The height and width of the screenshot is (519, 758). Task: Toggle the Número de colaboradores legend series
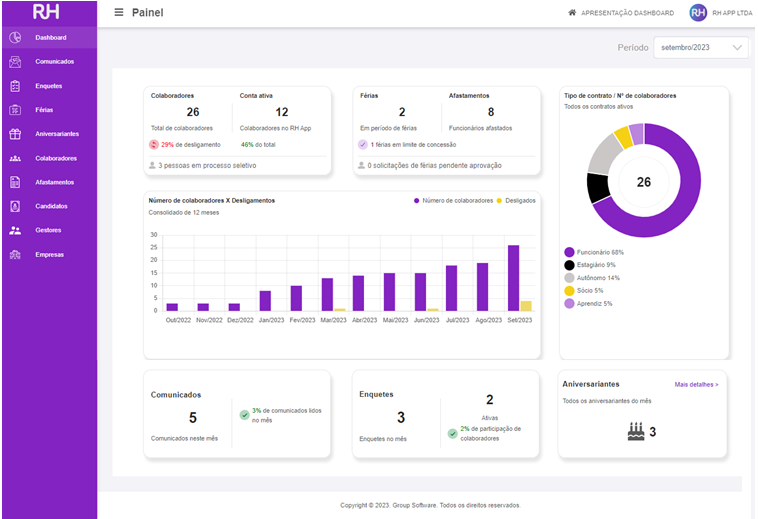click(x=453, y=201)
